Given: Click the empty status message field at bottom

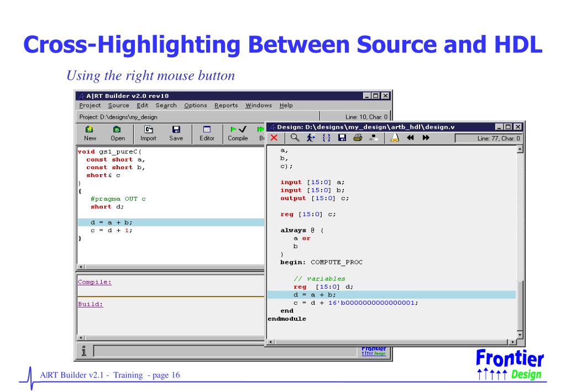Looking at the screenshot, I should (x=226, y=351).
